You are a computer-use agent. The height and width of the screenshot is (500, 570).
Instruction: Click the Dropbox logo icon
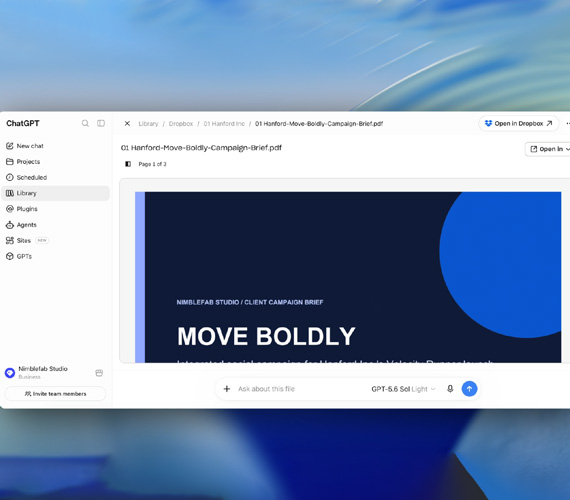[x=488, y=124]
